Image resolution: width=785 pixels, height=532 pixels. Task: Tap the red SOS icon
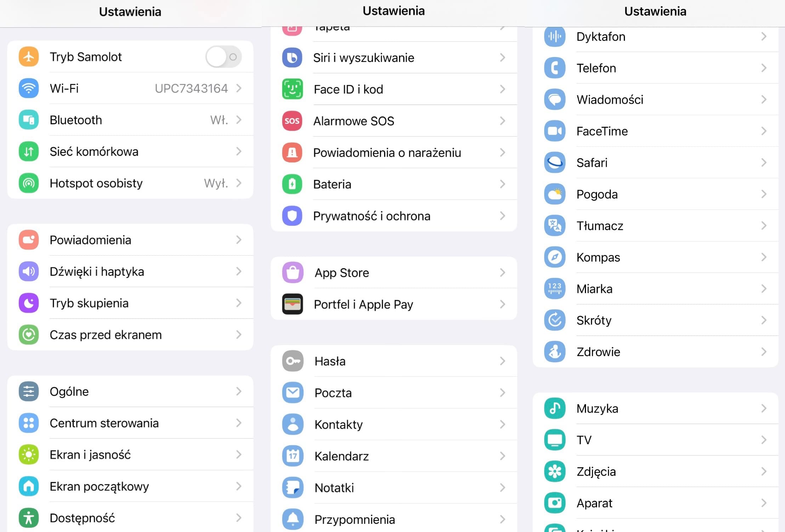tap(292, 121)
